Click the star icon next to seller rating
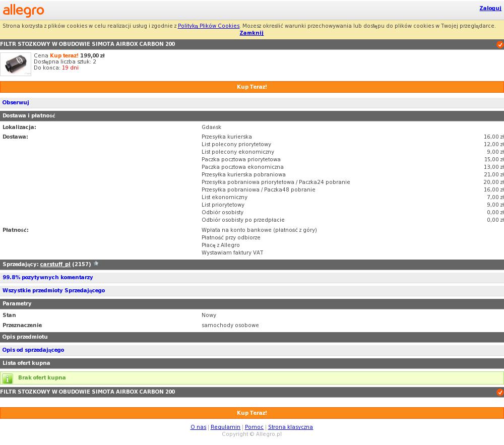This screenshot has width=504, height=445. 96,264
